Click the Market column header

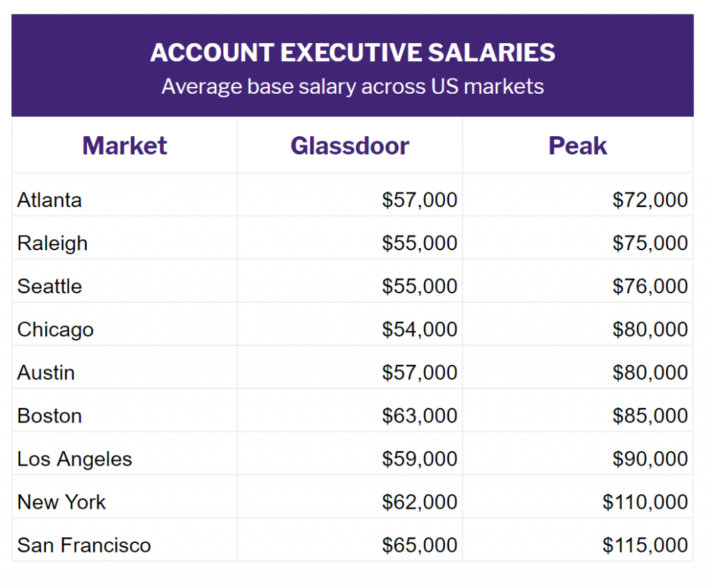[124, 146]
